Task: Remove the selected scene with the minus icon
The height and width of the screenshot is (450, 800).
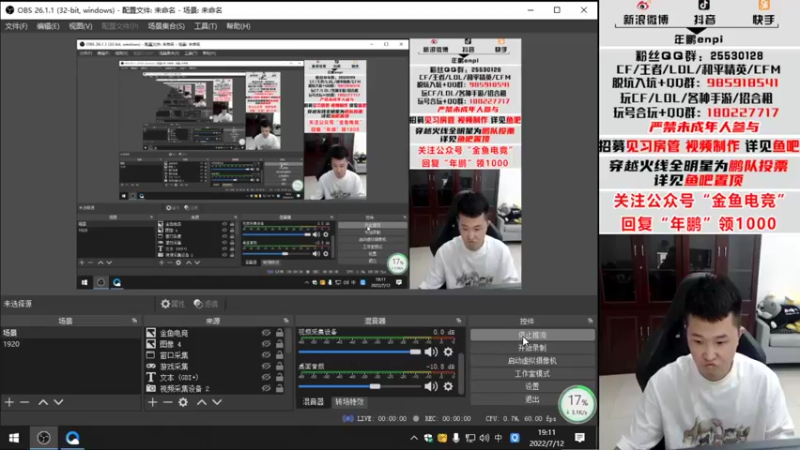Action: (x=24, y=402)
